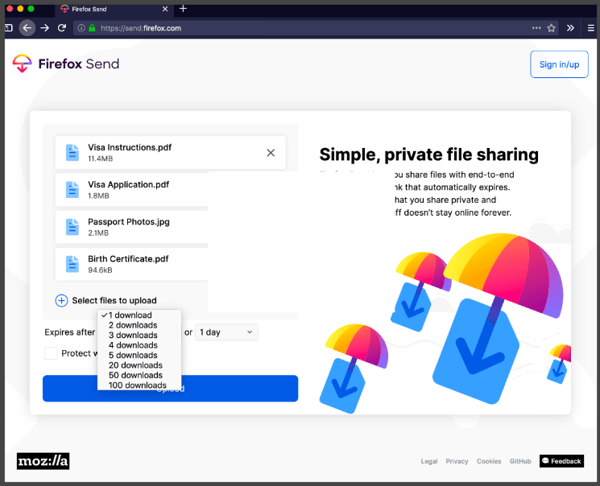
Task: Click the mozilla logo in footer
Action: (x=43, y=461)
